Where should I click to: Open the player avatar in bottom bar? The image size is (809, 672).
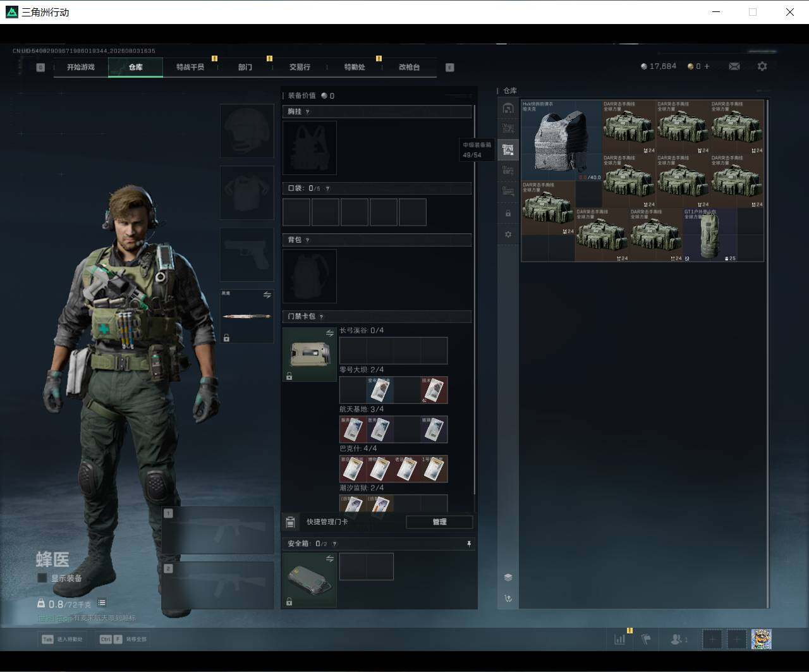[761, 639]
